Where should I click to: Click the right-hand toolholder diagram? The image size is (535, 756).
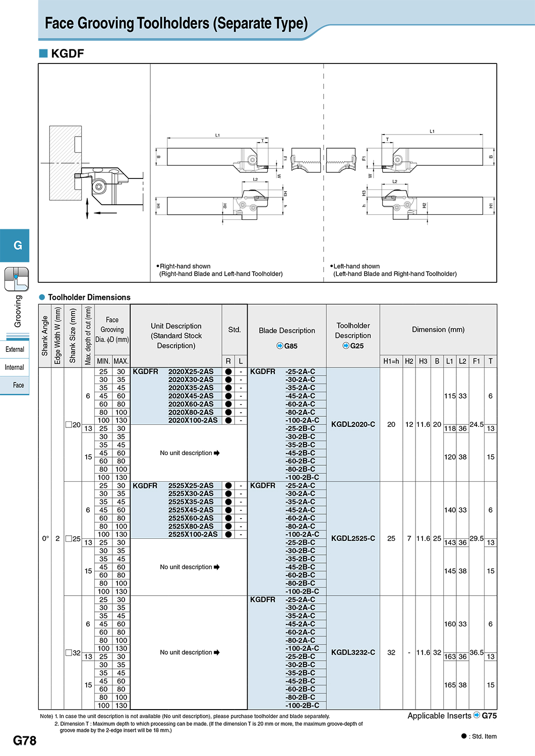click(237, 176)
